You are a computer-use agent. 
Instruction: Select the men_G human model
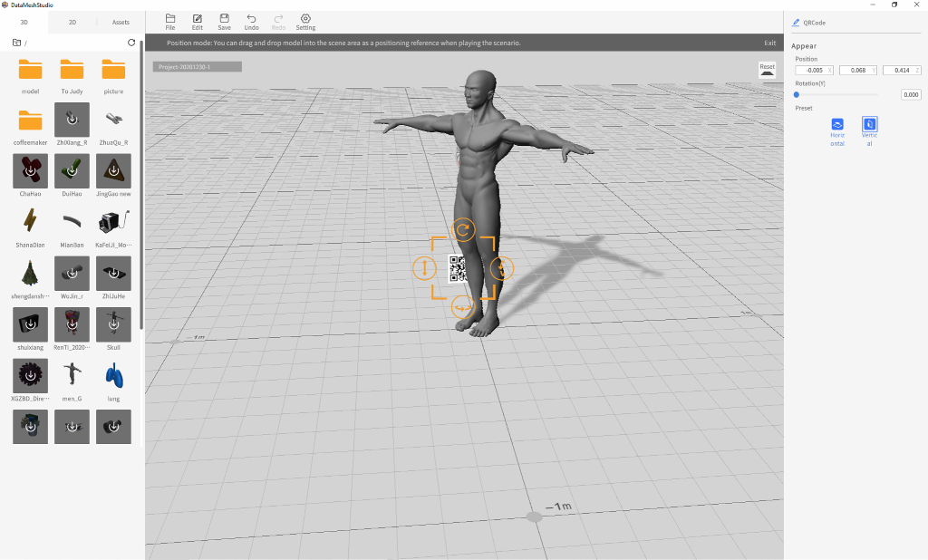pos(72,376)
